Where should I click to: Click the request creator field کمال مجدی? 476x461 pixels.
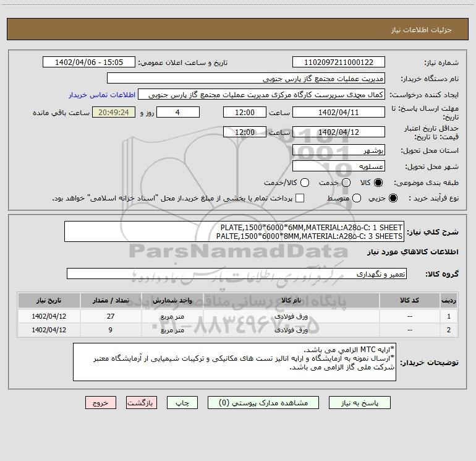(x=261, y=94)
